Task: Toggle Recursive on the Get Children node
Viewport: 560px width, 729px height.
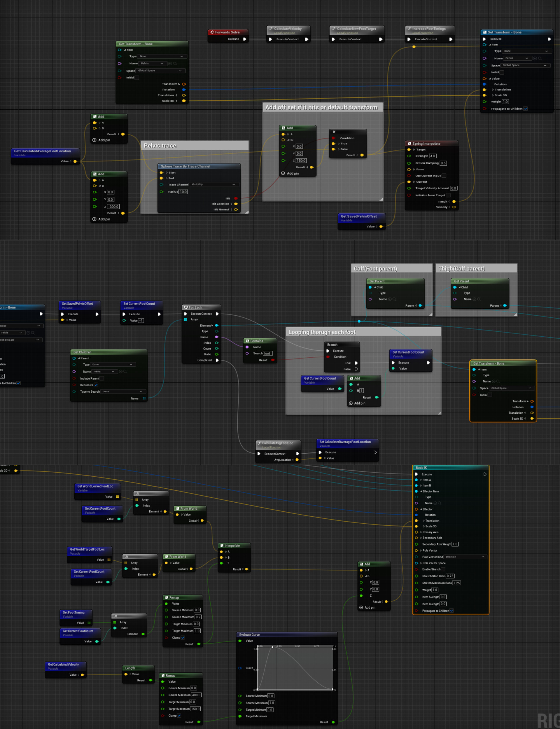Action: pyautogui.click(x=96, y=385)
